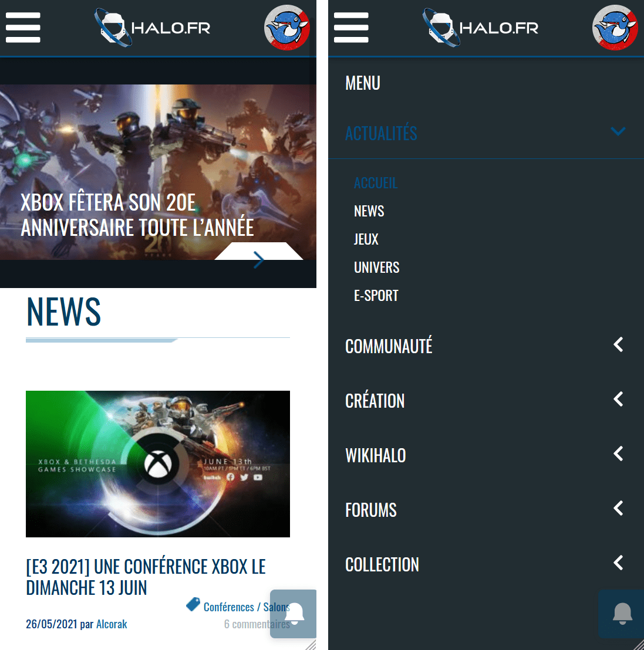Select Jeux in the Actualités submenu

[366, 239]
